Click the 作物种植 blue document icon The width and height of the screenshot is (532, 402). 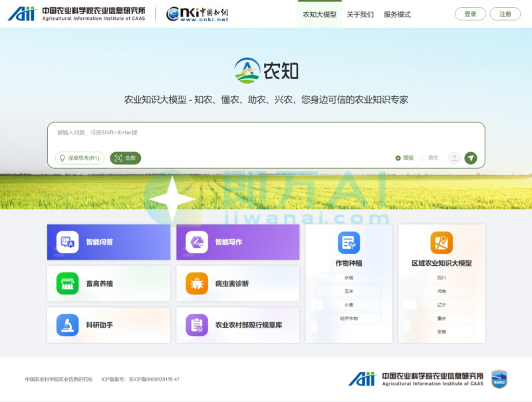[348, 243]
